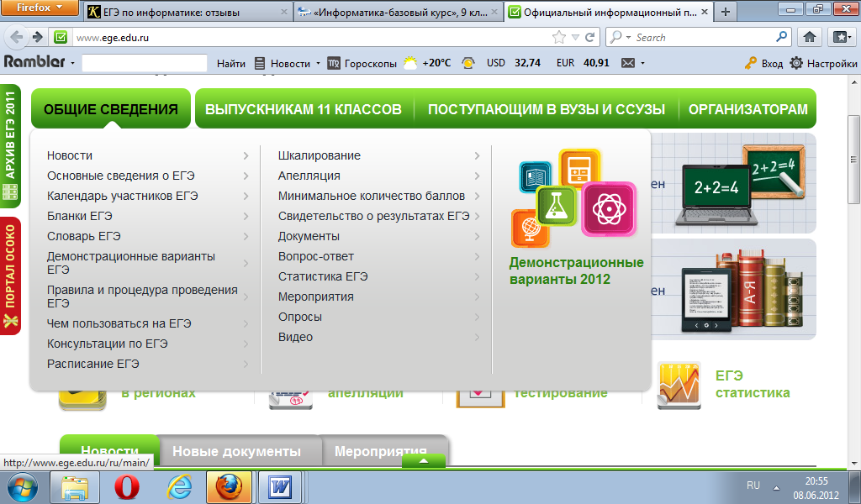Click the Rambler Найти button

(231, 63)
